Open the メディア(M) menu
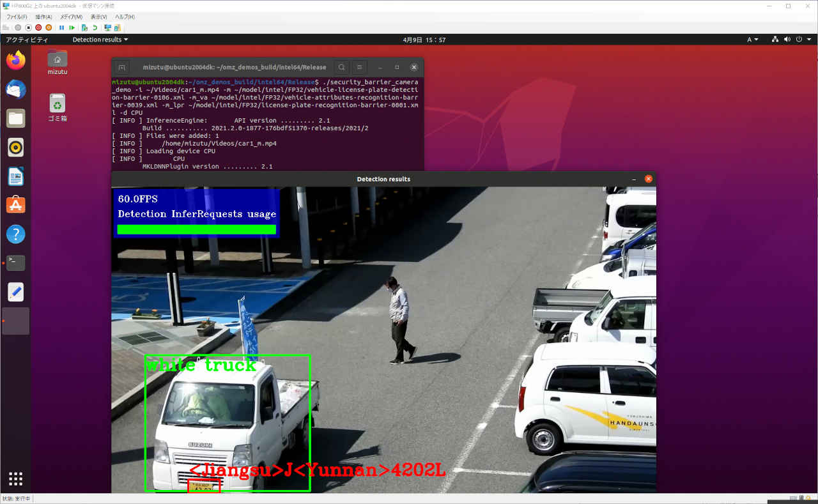Screen dimensions: 818x504 coord(71,17)
